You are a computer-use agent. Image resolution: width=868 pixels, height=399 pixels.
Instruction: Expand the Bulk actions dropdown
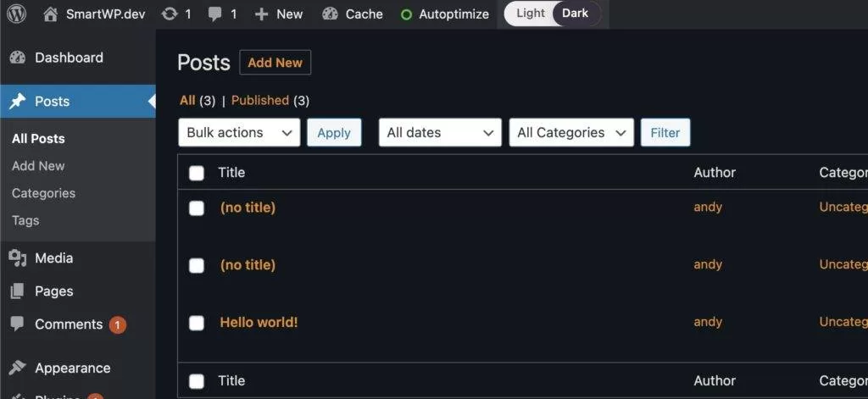click(x=239, y=132)
